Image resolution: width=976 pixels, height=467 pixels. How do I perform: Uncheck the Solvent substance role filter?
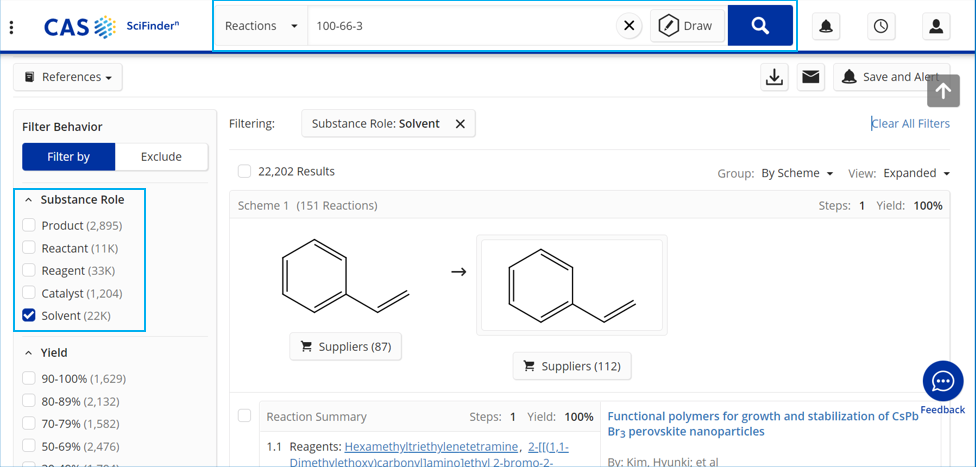point(29,316)
